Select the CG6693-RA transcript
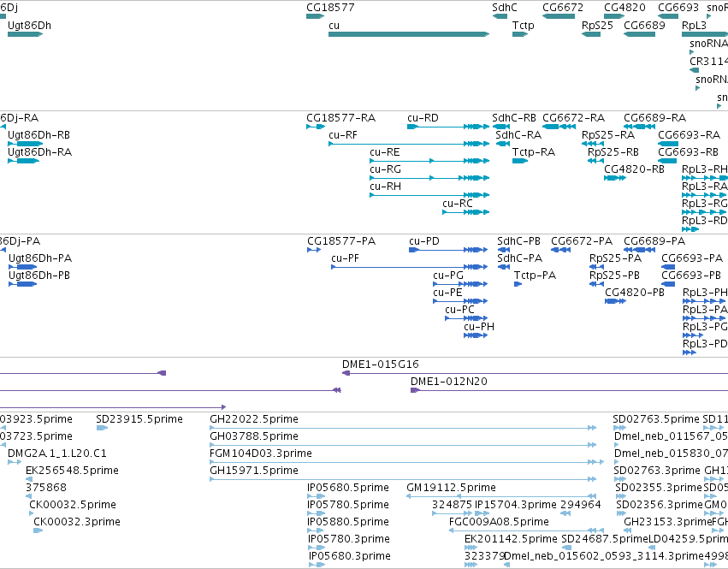Screen dimensions: 728x569 click(x=667, y=144)
